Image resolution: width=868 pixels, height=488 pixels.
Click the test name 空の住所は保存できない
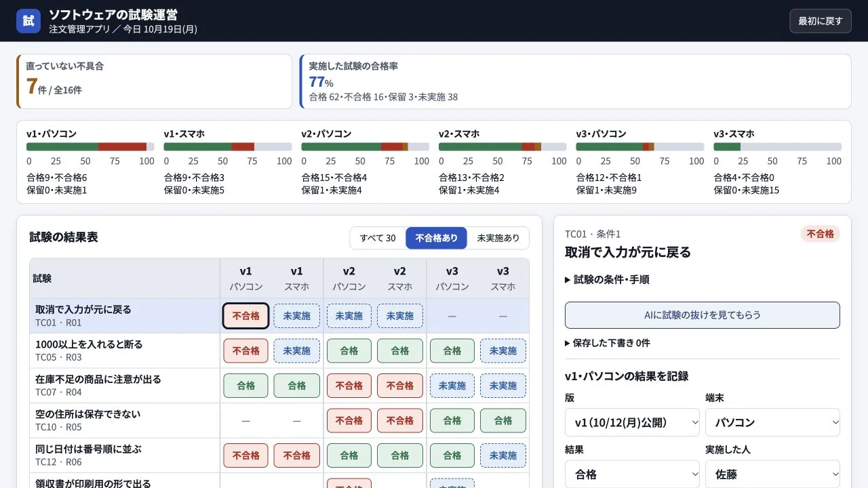[x=87, y=414]
